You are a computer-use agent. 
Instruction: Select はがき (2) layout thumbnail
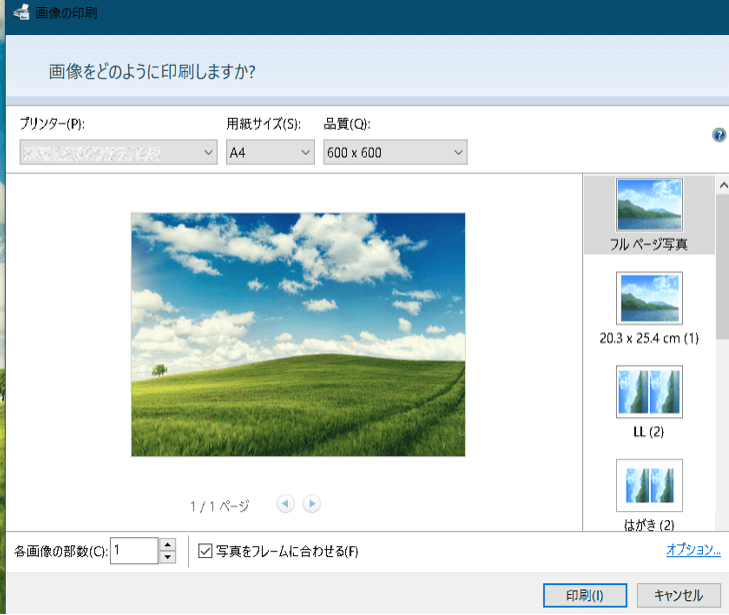pyautogui.click(x=649, y=485)
